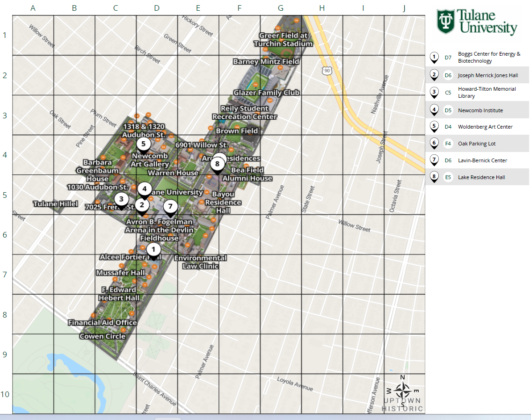This screenshot has width=531, height=420.
Task: Click the Glazer Family Club label
Action: coord(267,93)
